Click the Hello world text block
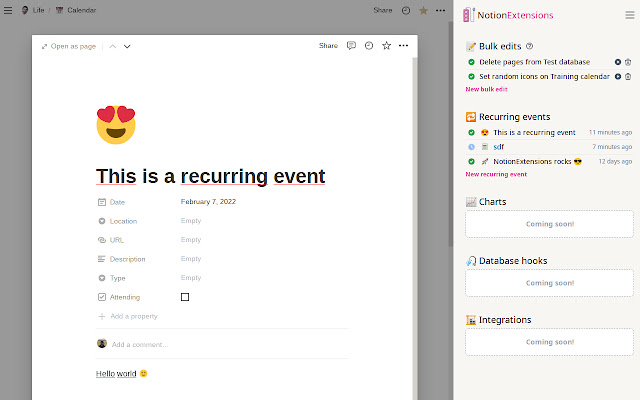The width and height of the screenshot is (640, 400). click(122, 373)
